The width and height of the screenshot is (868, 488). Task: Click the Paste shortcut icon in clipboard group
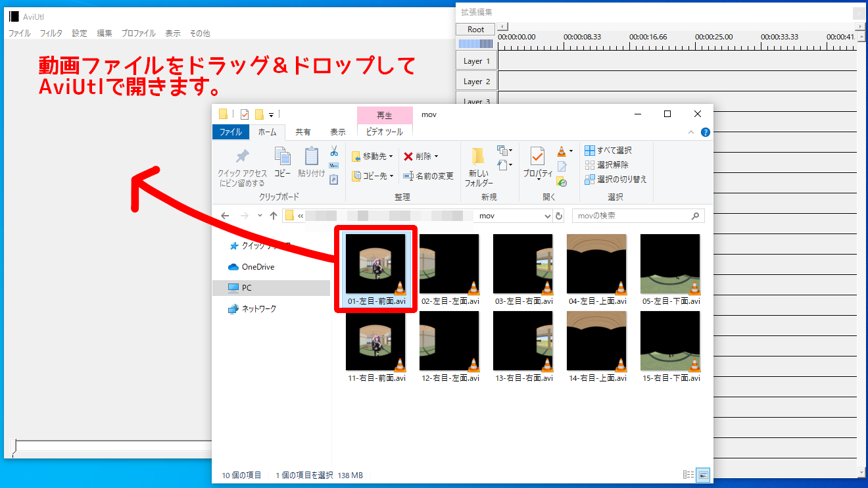pos(334,179)
